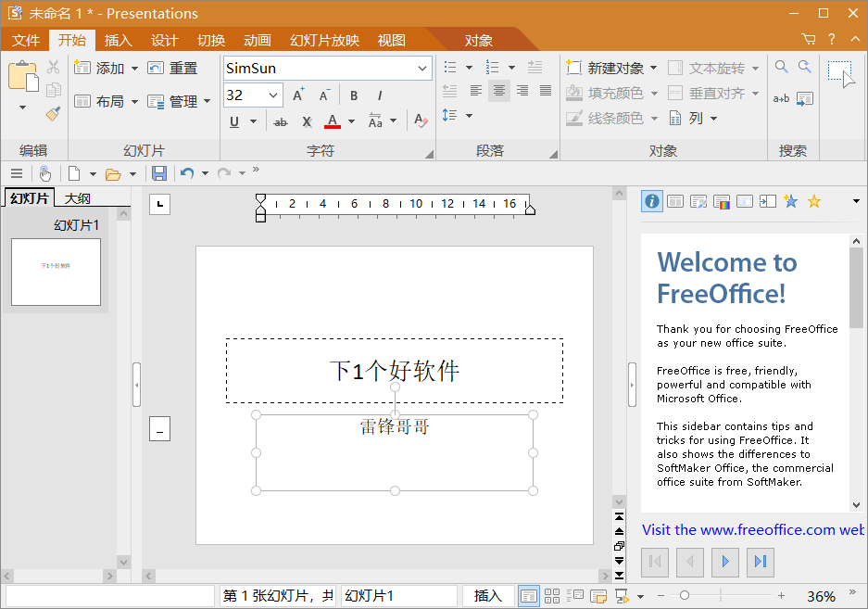Toggle center paragraph alignment
Screen dimensions: 868x609
499,91
